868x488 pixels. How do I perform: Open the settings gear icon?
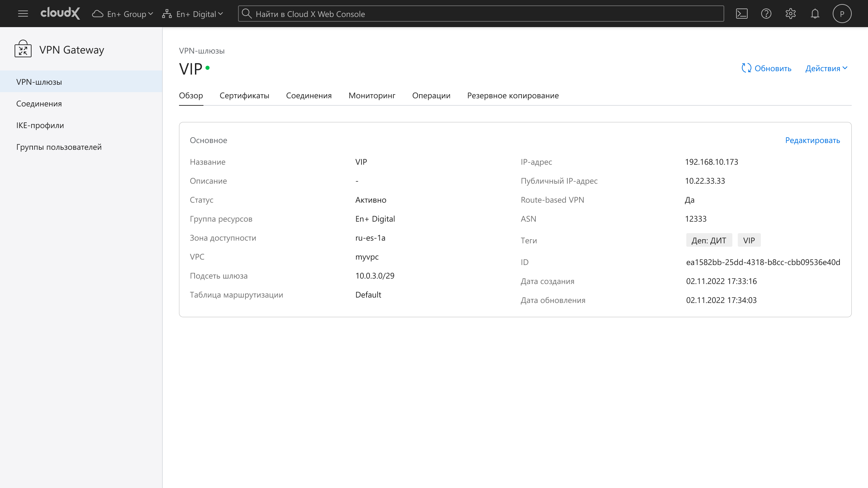790,14
